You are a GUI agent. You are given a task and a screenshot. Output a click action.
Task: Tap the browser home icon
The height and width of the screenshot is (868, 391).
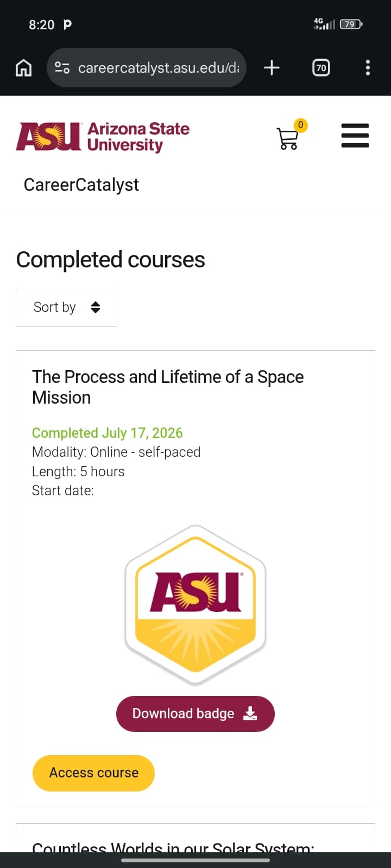pyautogui.click(x=23, y=68)
